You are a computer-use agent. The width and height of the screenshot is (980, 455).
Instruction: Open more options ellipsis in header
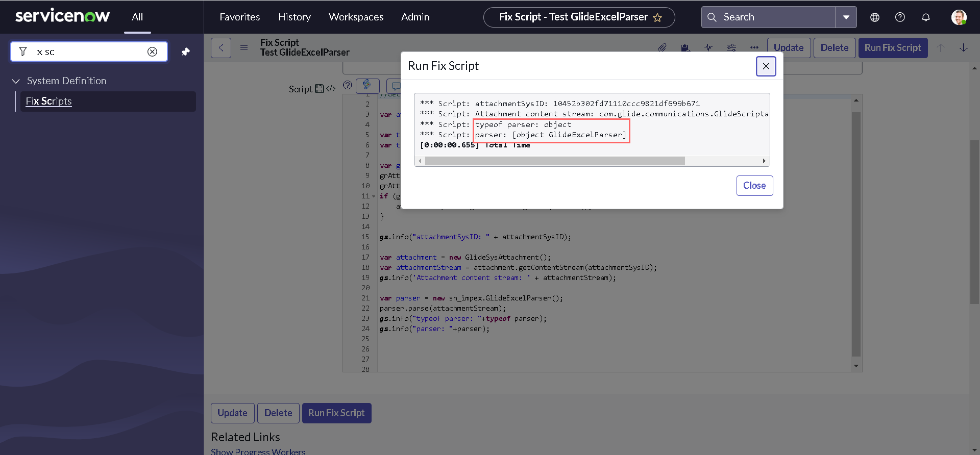754,47
